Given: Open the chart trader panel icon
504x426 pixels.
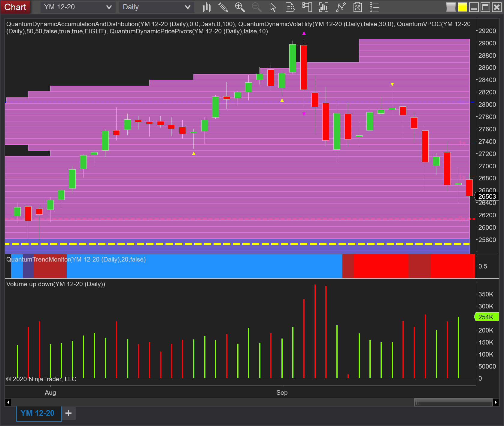Looking at the screenshot, I should pos(307,7).
